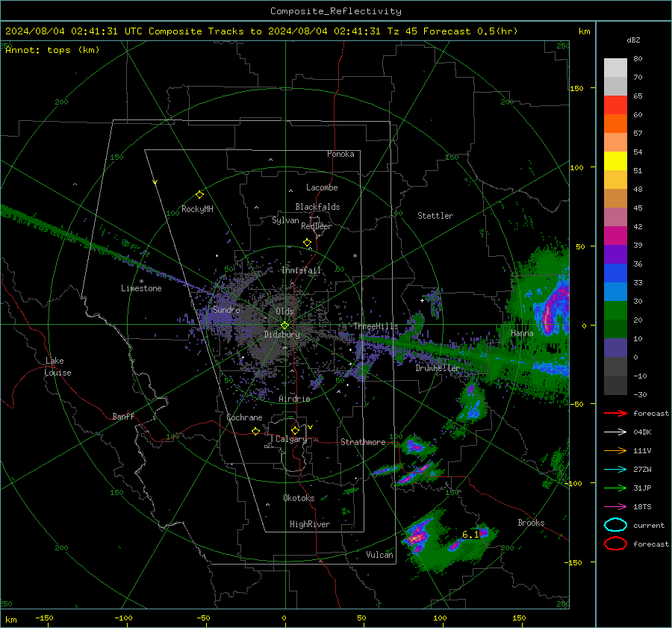The height and width of the screenshot is (628, 672).
Task: Click the Okotoks city label
Action: [299, 498]
